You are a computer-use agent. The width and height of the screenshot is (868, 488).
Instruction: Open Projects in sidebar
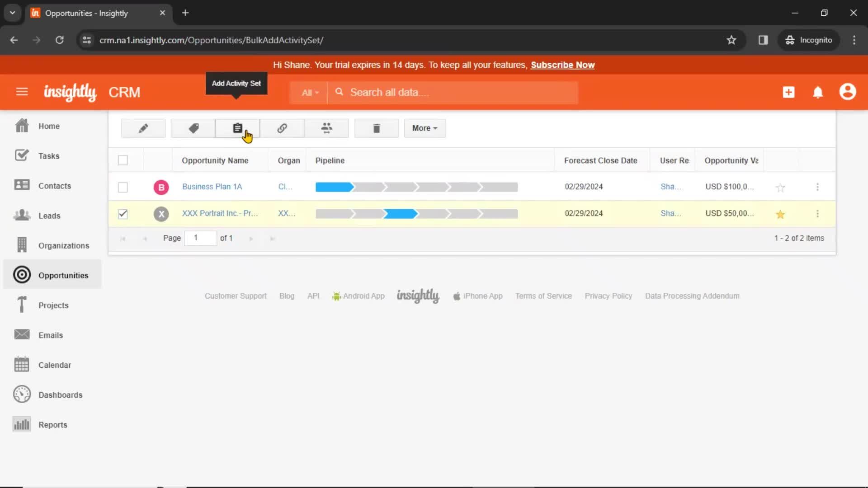coord(52,305)
